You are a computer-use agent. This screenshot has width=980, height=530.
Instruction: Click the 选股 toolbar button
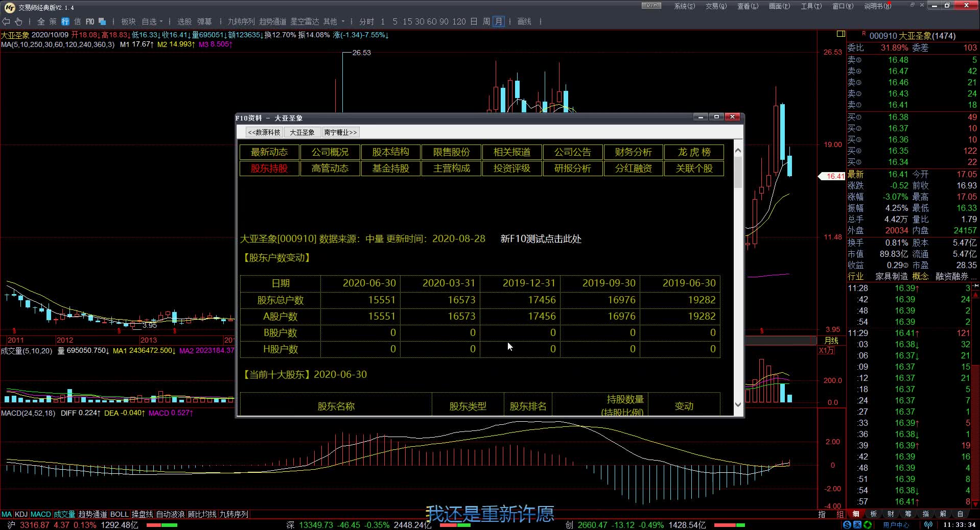point(184,21)
